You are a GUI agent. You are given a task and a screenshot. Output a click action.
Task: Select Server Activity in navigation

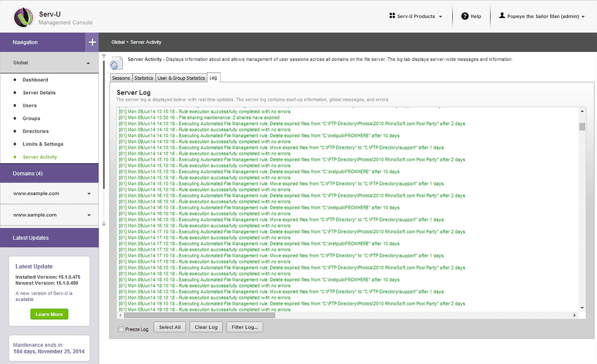coord(40,157)
